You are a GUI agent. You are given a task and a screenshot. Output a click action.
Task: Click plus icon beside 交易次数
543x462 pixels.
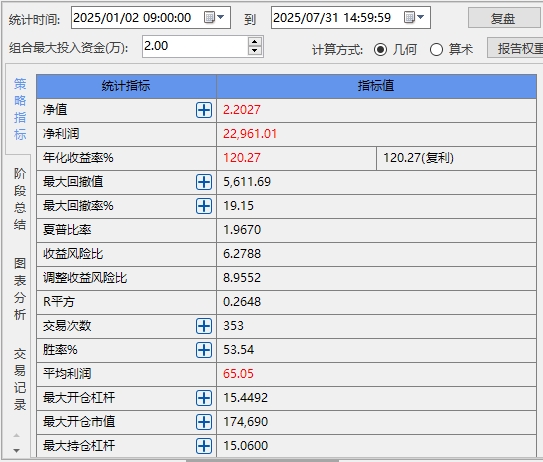pyautogui.click(x=204, y=326)
